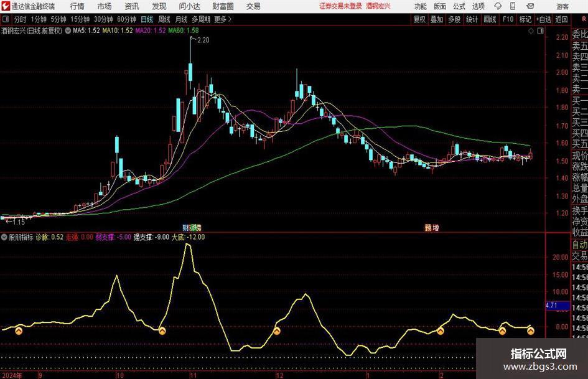Click the 返回 back button
588x379 pixels.
tap(561, 19)
